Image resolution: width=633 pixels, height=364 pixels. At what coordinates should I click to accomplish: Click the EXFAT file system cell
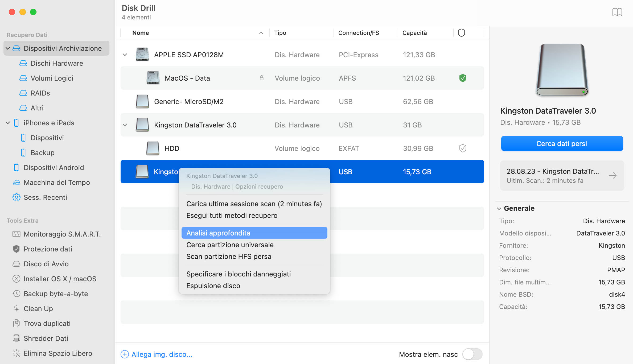point(349,148)
